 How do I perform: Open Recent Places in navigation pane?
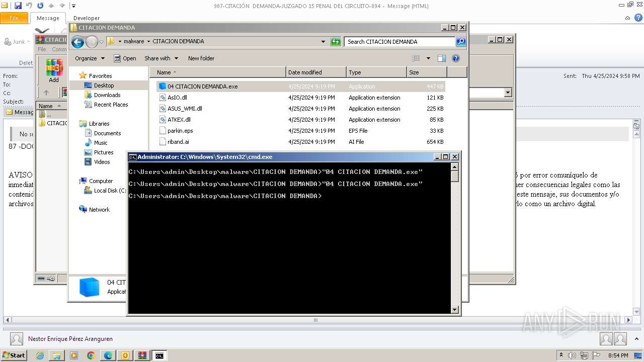click(111, 105)
